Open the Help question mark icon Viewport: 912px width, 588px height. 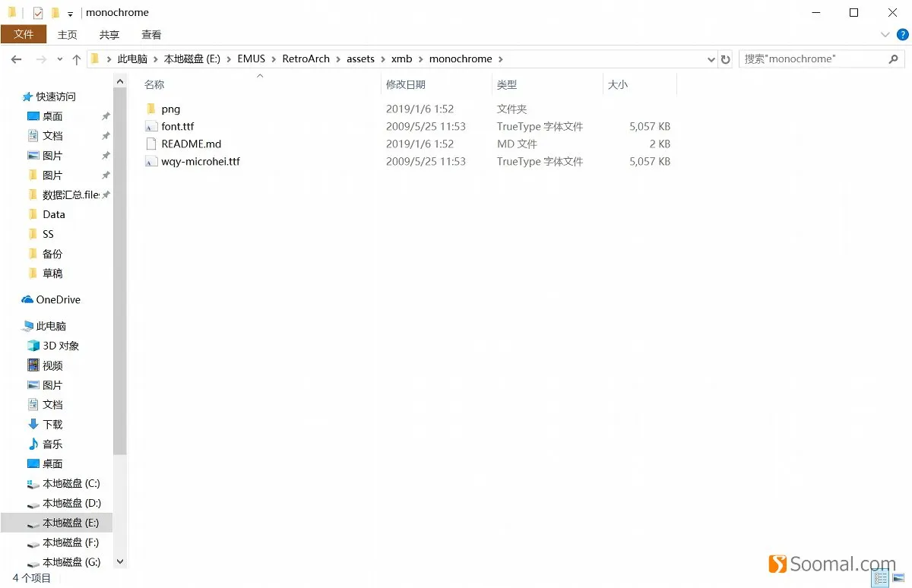click(x=902, y=35)
